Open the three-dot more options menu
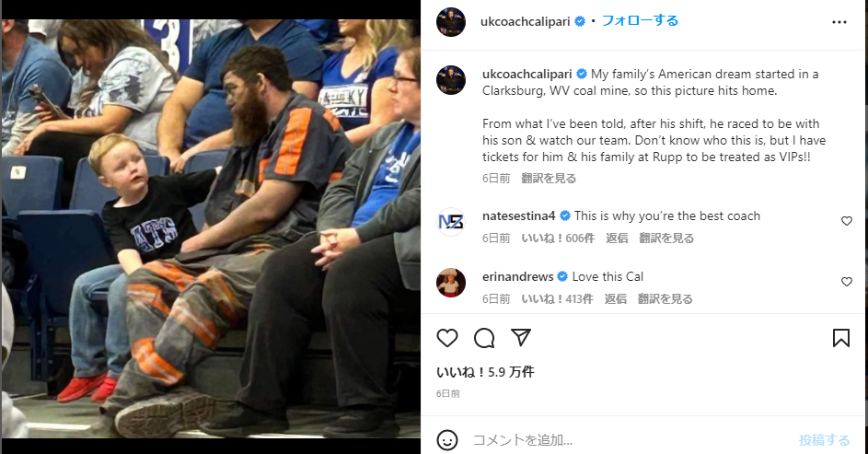 click(839, 22)
